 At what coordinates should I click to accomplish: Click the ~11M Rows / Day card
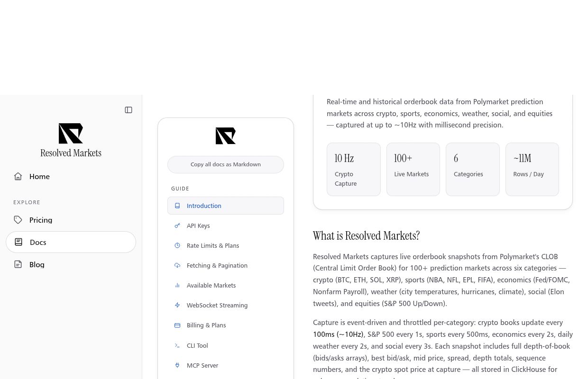pyautogui.click(x=532, y=169)
